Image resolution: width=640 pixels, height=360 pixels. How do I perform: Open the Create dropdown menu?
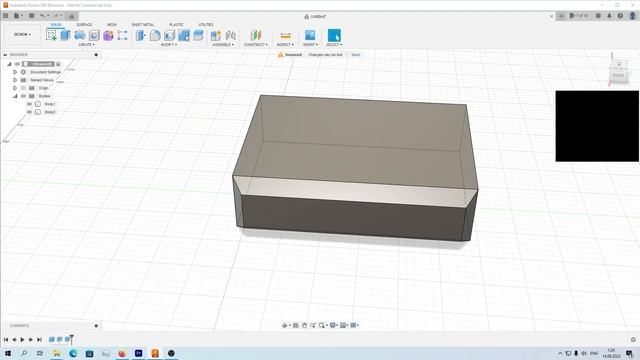coord(87,44)
